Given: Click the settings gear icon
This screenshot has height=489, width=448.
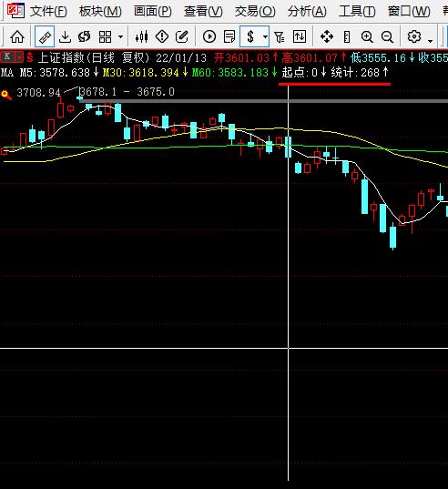Looking at the screenshot, I should 414,36.
